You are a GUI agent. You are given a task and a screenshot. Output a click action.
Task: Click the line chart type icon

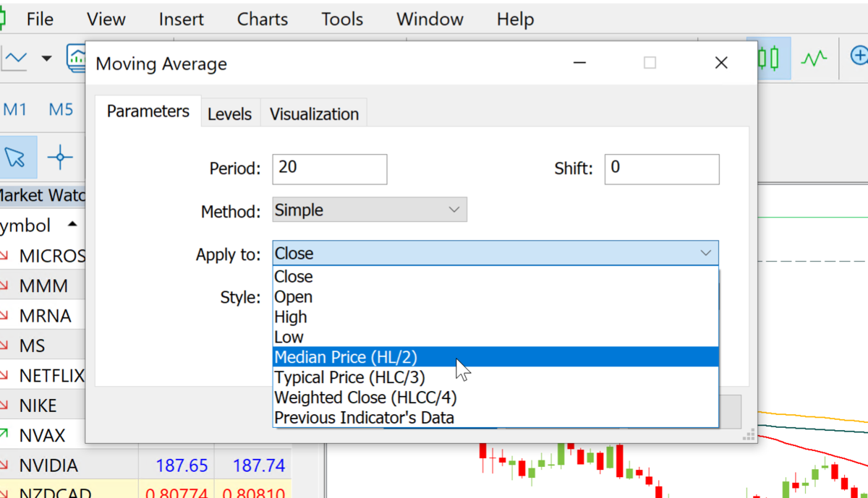[x=14, y=57]
